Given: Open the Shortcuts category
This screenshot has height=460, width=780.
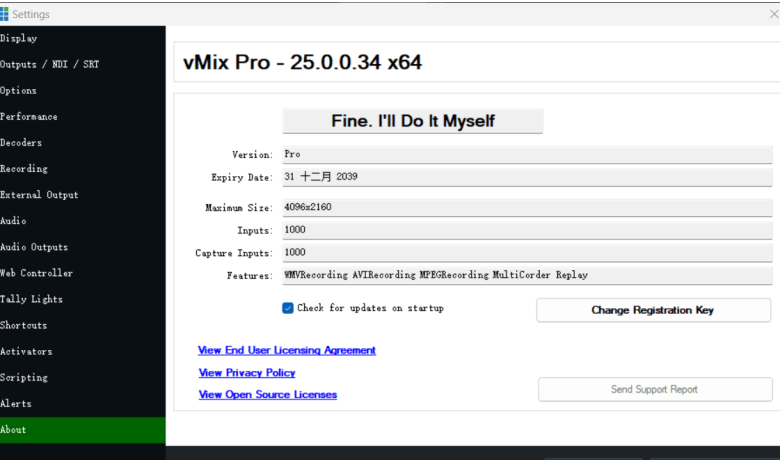Looking at the screenshot, I should (x=83, y=325).
